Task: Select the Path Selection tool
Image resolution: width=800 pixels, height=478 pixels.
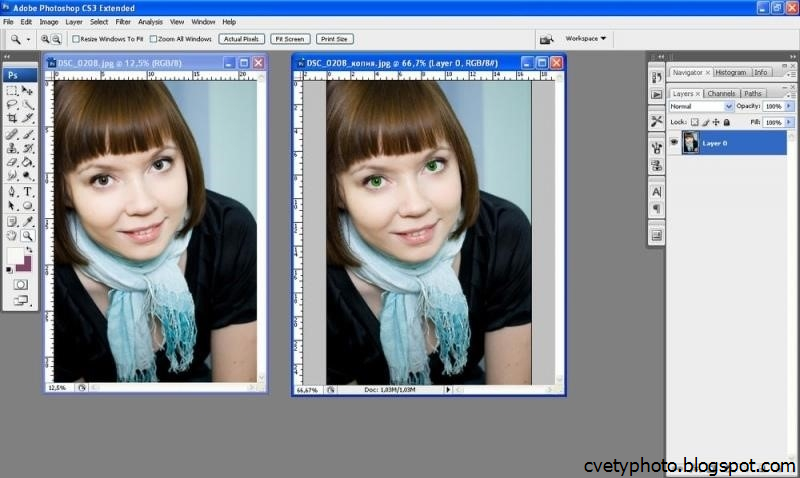Action: tap(12, 206)
